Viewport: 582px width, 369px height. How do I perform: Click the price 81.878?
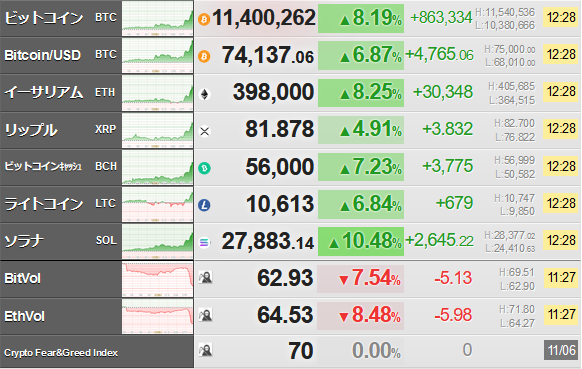[279, 129]
